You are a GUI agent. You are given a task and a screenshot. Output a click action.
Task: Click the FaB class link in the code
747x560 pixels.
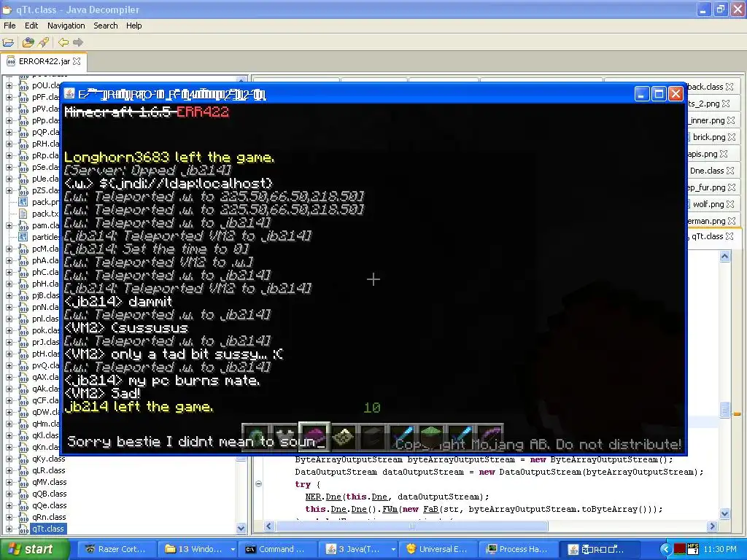coord(430,509)
